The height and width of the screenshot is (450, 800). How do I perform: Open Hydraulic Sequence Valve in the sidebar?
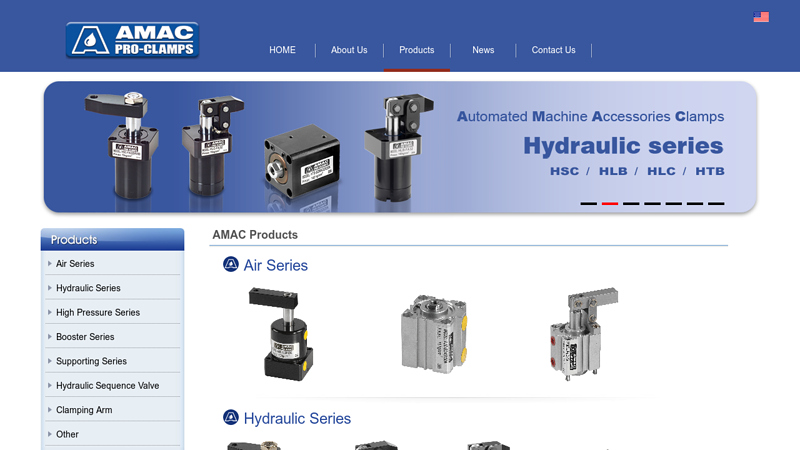(x=108, y=386)
